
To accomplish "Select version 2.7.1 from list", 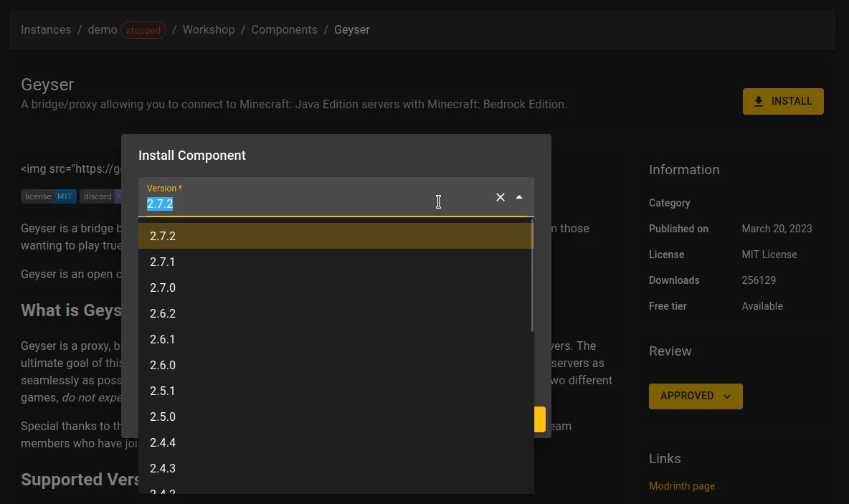I will click(335, 262).
